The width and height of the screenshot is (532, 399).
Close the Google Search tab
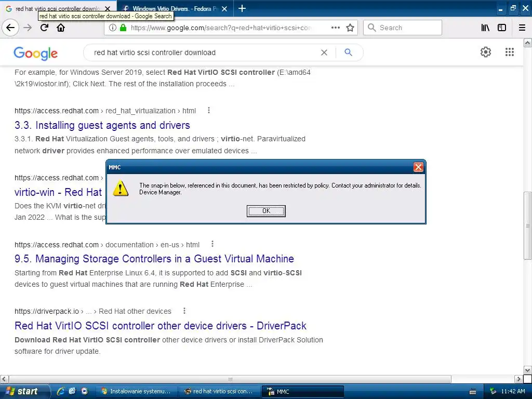[108, 9]
